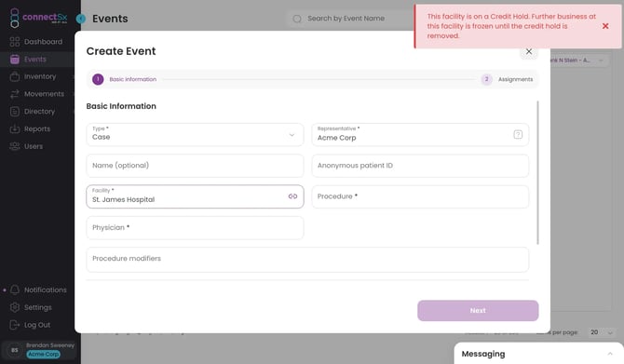Dismiss the Credit Hold alert
Image resolution: width=624 pixels, height=364 pixels.
point(605,26)
